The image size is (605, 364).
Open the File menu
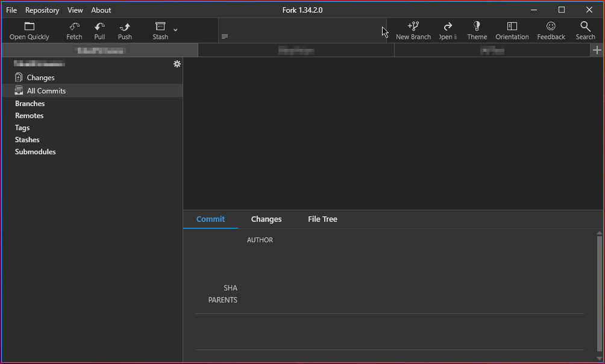[x=11, y=10]
